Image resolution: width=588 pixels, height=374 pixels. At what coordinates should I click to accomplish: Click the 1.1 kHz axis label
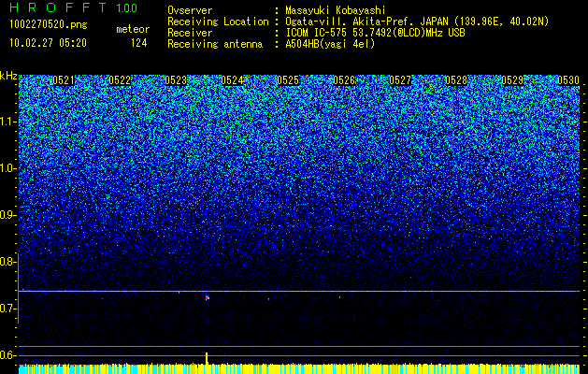click(x=7, y=122)
